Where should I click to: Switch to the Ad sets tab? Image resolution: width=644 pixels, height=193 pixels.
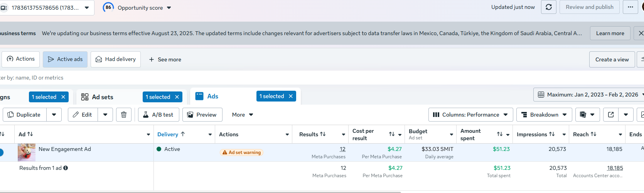pos(102,97)
